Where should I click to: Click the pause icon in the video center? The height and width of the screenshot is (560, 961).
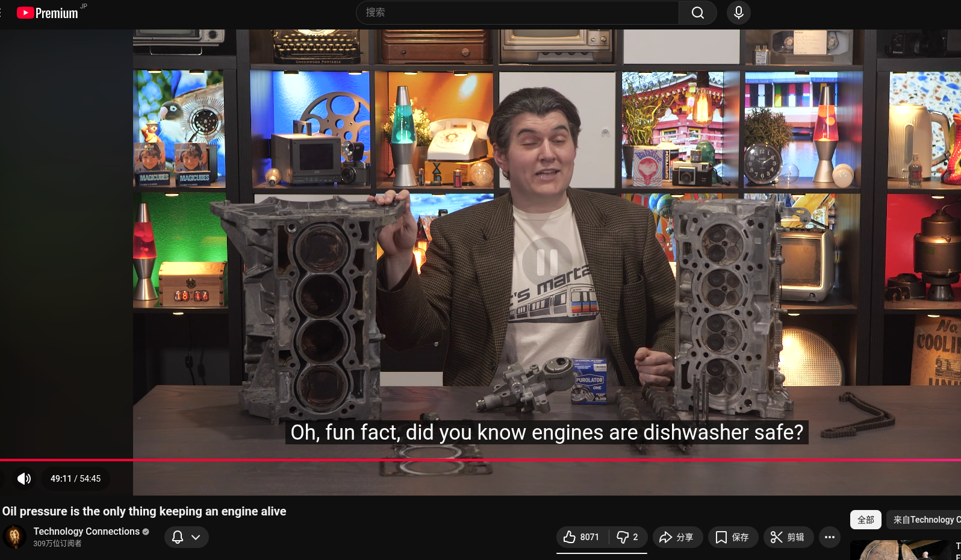tap(547, 262)
